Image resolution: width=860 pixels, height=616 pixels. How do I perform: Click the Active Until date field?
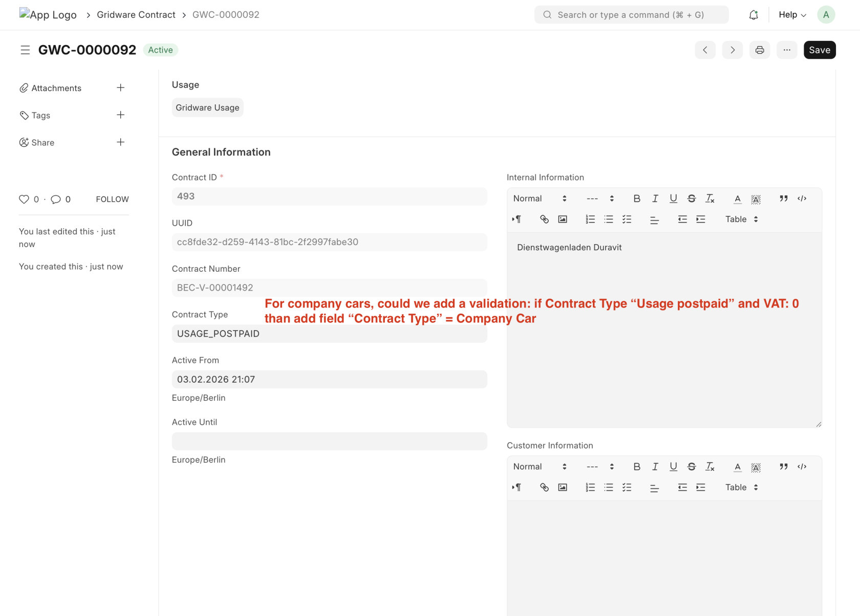[329, 441]
